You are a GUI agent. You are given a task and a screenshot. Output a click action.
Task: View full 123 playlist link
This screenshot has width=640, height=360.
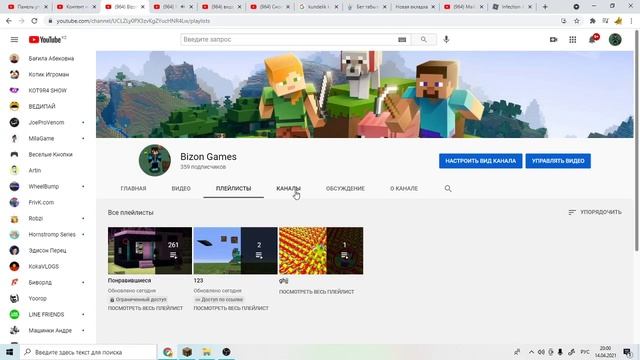tap(231, 308)
